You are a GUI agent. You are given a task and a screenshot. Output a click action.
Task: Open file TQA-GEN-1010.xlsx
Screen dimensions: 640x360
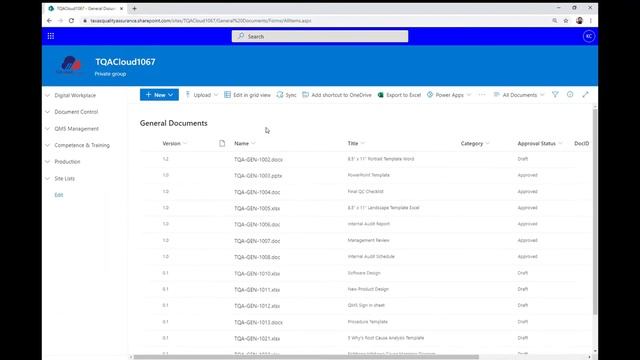tap(257, 273)
